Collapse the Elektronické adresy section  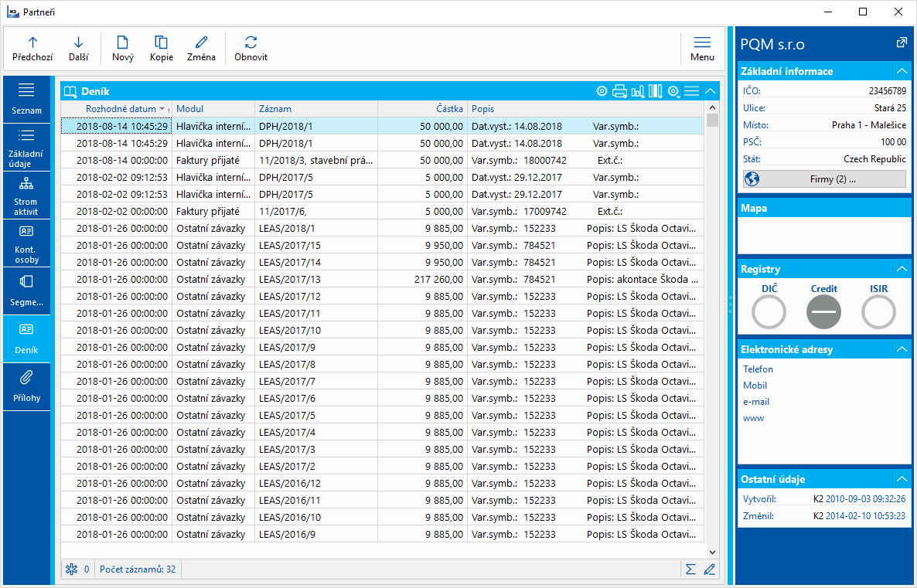tap(901, 349)
